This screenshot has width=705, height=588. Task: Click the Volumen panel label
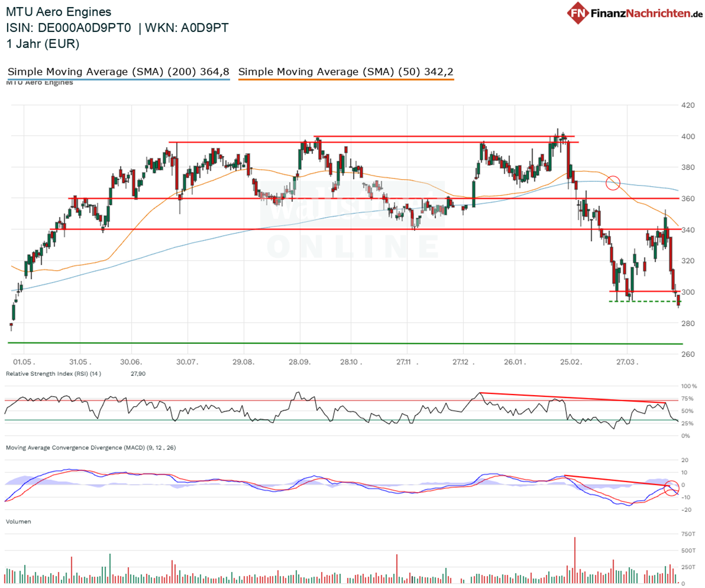click(x=18, y=521)
